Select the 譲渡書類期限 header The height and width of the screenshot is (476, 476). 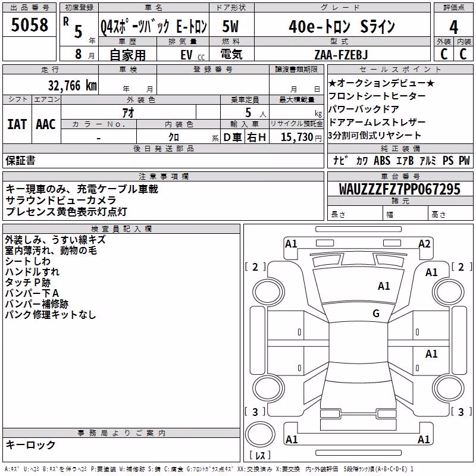[x=296, y=69]
